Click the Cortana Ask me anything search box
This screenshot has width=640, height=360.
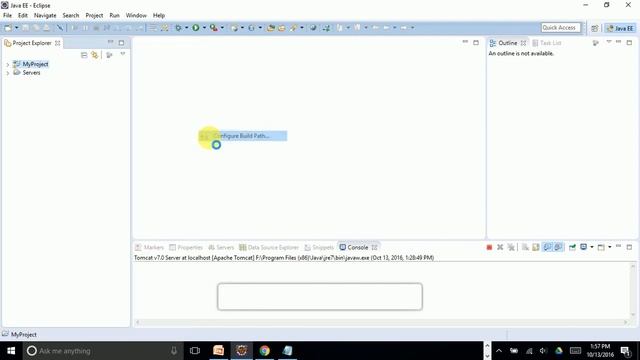(x=102, y=351)
